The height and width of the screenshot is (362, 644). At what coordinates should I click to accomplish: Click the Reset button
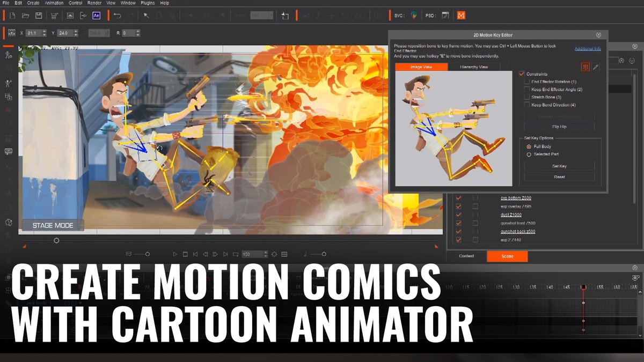[559, 176]
